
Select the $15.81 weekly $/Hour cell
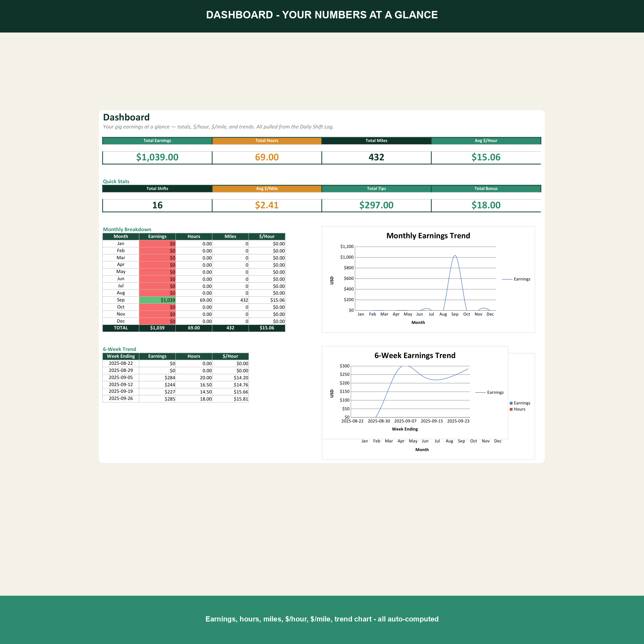(230, 399)
